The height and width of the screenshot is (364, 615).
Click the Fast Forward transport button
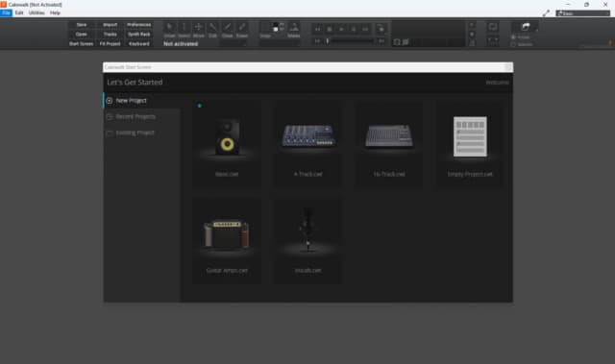click(x=365, y=29)
